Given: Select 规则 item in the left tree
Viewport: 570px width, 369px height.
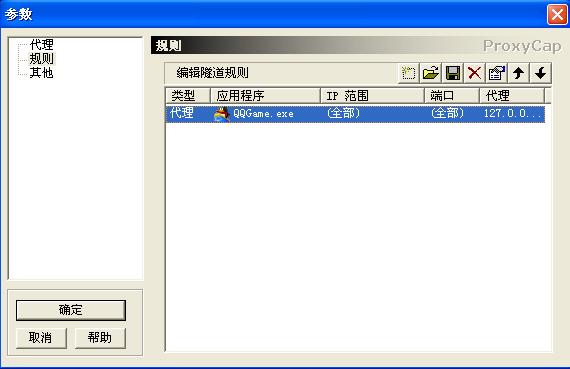Looking at the screenshot, I should pos(41,59).
